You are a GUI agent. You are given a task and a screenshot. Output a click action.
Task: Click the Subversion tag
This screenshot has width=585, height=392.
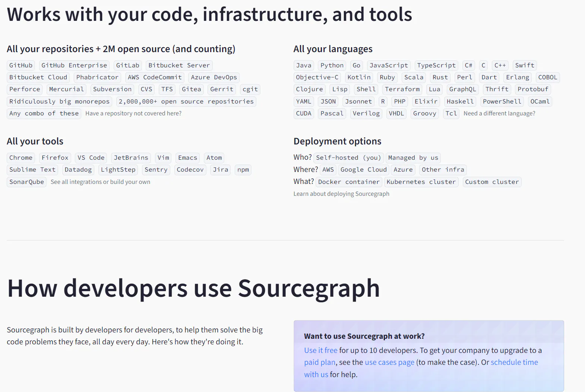[112, 89]
